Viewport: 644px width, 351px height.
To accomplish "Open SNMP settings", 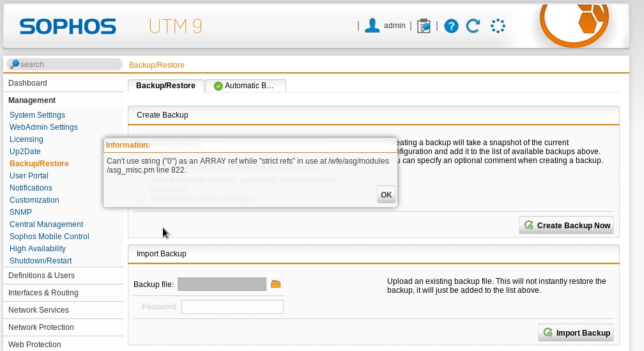I will pos(20,212).
